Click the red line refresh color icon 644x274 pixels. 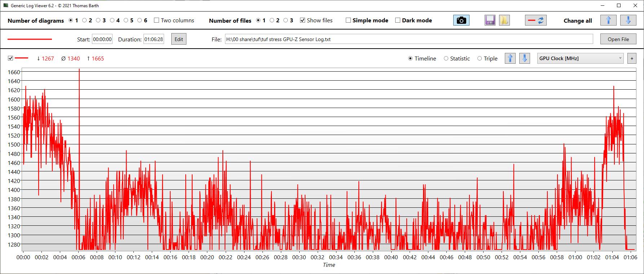535,21
